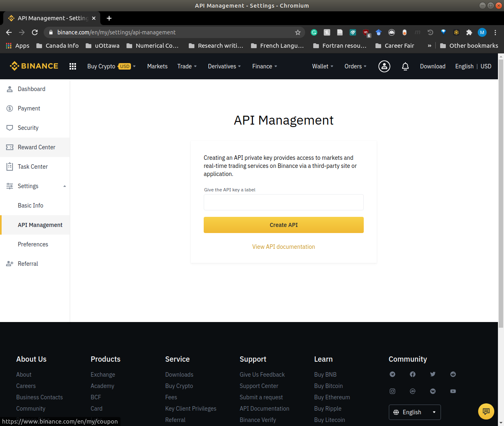
Task: Open Security in the sidebar
Action: pyautogui.click(x=35, y=128)
